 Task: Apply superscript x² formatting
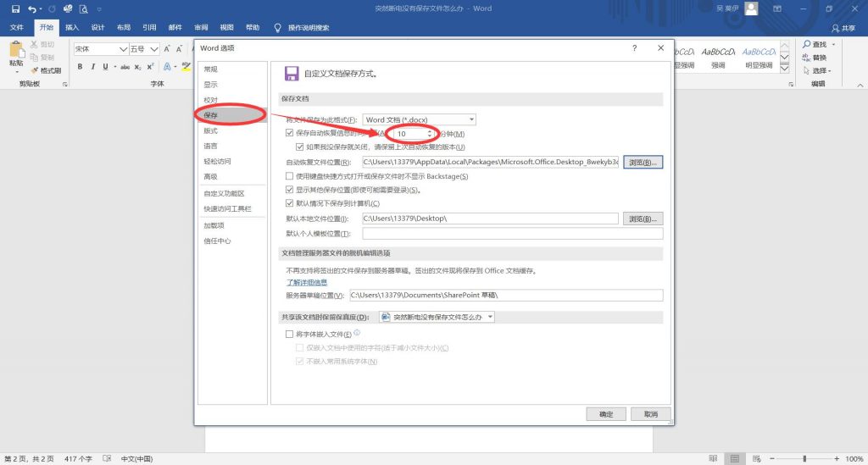point(150,66)
